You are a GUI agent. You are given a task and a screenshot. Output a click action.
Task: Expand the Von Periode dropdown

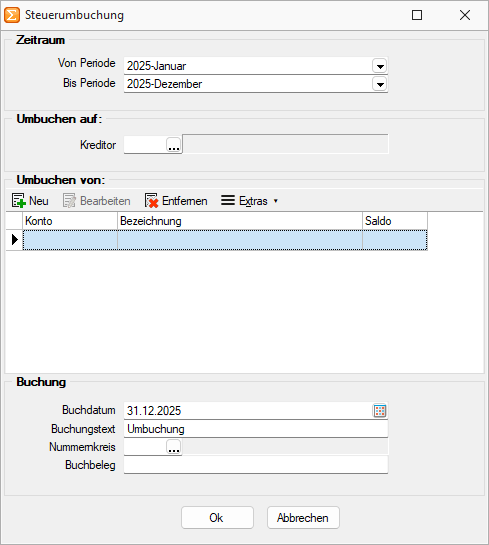point(380,66)
